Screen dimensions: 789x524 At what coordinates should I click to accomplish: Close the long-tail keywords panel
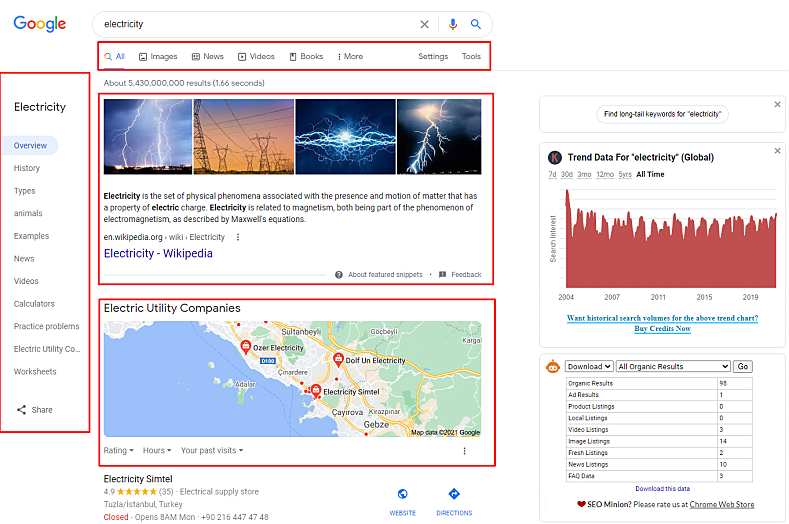(x=777, y=104)
